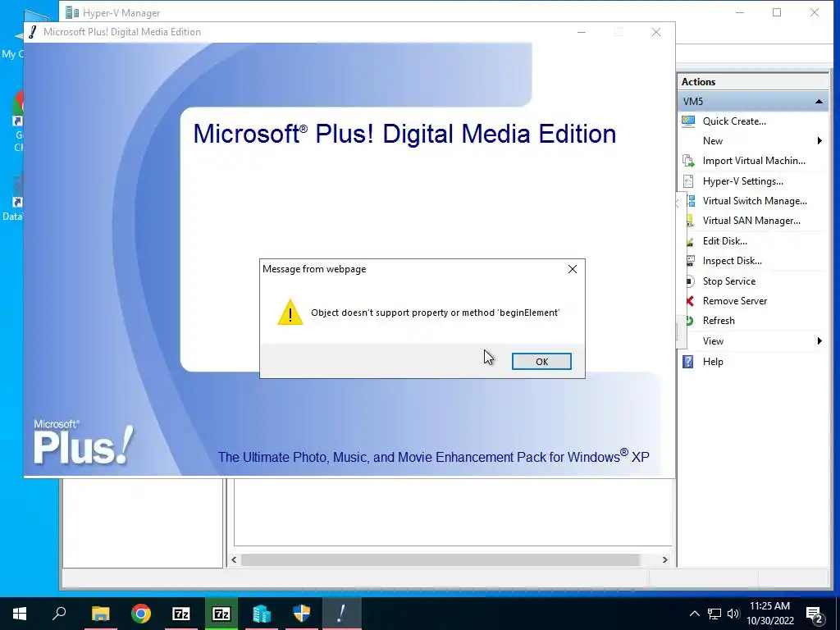Close the Microsoft Plus! Digital Media Edition window
This screenshot has height=630, width=840.
pos(655,32)
